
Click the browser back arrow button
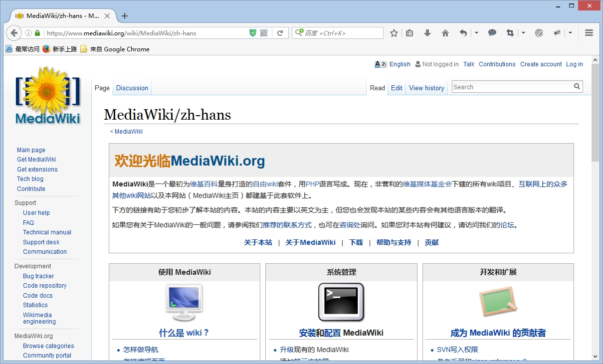click(14, 33)
